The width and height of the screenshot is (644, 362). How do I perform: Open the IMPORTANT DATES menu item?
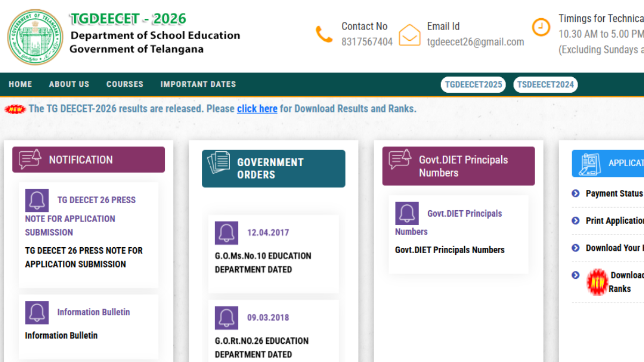(198, 84)
